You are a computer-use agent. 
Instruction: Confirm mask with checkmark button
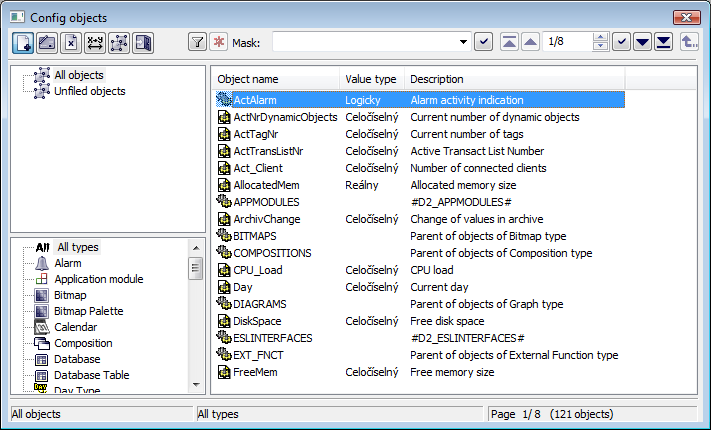(483, 42)
